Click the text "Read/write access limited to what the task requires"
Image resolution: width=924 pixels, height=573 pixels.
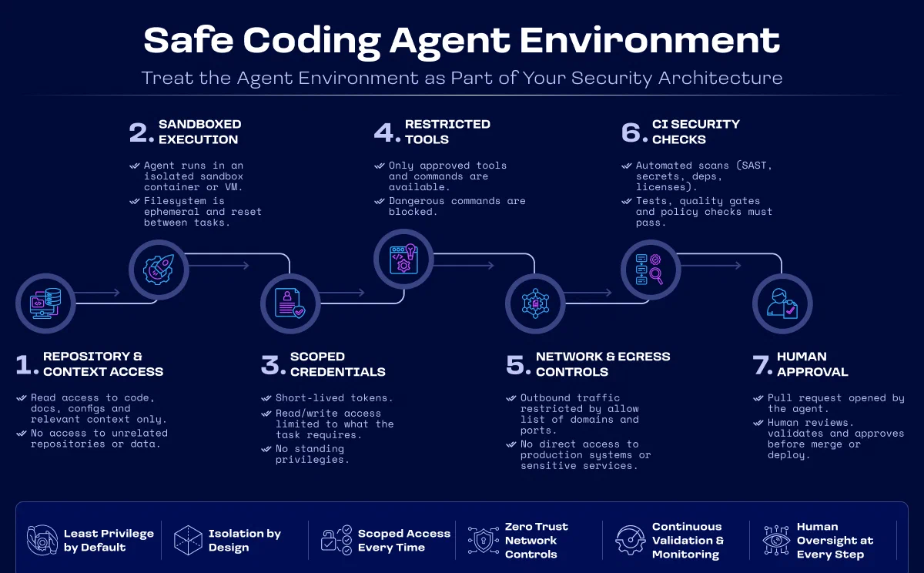pyautogui.click(x=334, y=424)
